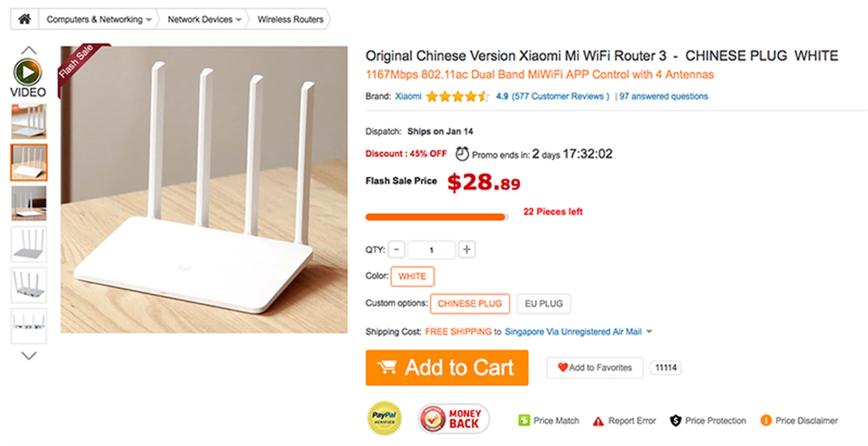Expand the Network Devices dropdown
Screen dimensions: 868x446
click(x=238, y=19)
